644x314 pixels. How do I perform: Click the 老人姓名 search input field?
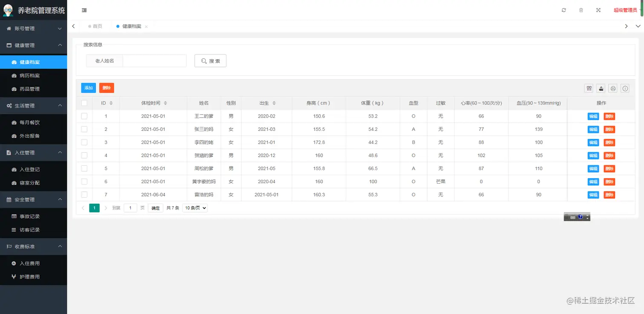(155, 61)
